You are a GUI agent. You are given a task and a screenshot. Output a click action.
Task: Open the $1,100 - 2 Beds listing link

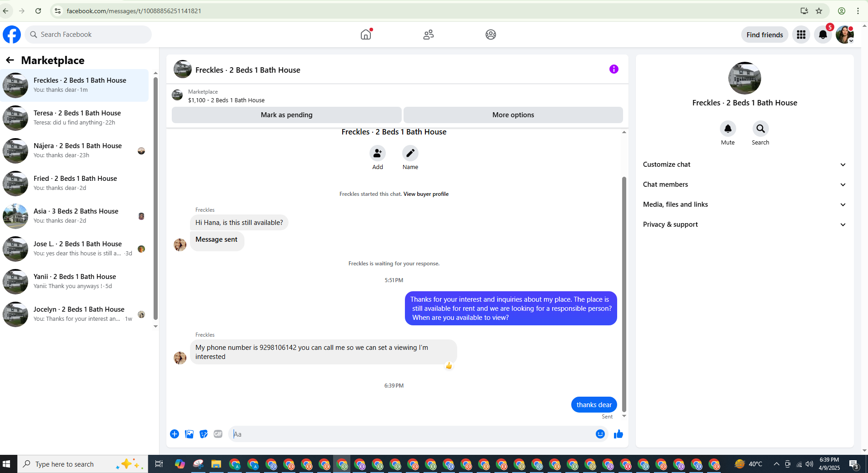(226, 100)
